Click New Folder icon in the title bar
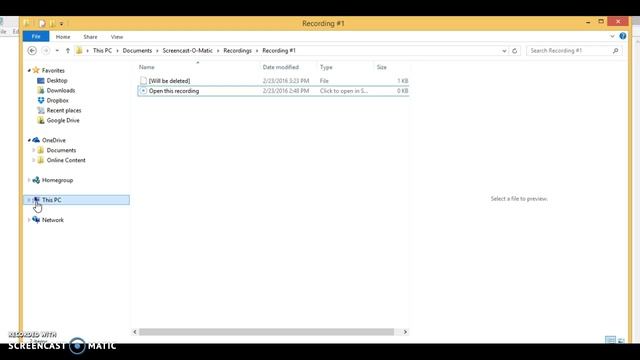This screenshot has height=360, width=640. 52,24
